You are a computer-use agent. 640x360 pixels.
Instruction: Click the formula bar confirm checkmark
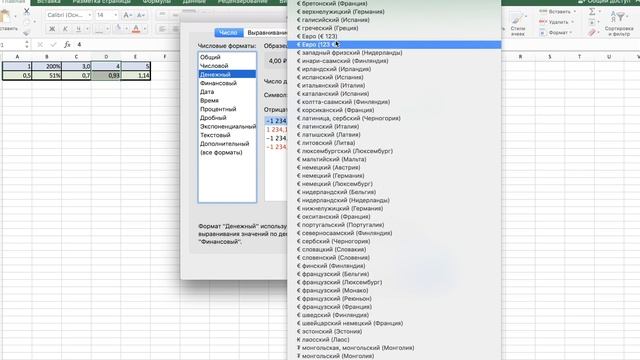coord(53,44)
